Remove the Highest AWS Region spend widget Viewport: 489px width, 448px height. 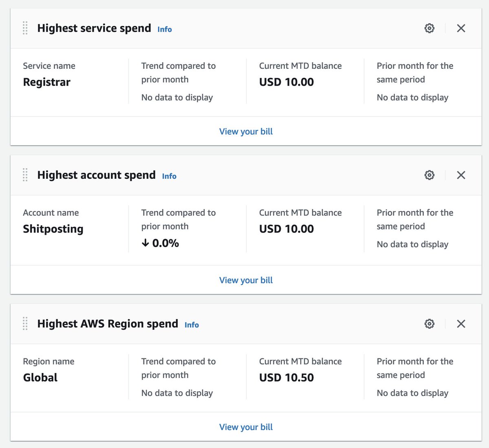461,324
